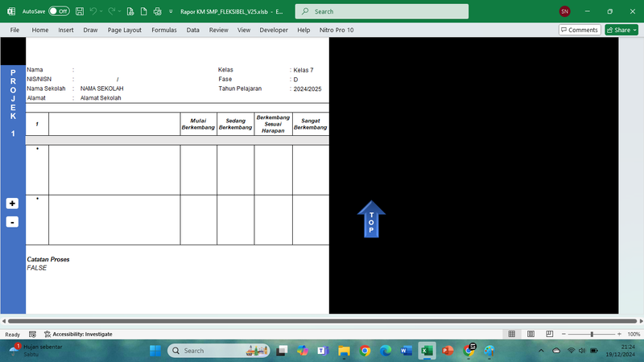Switch to the Insert ribbon tab
The image size is (644, 362).
(x=66, y=30)
